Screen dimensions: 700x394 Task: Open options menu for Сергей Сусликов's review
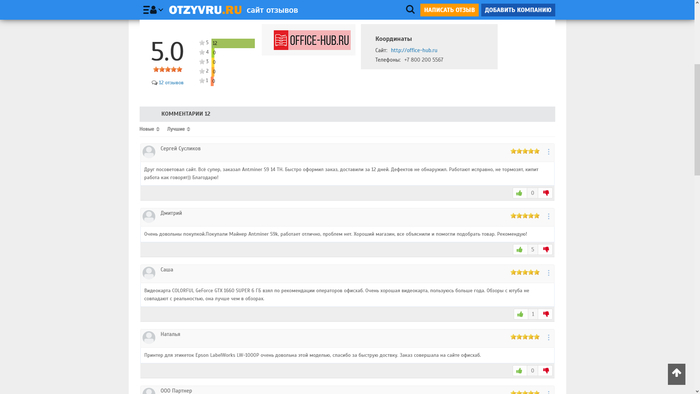click(x=549, y=152)
